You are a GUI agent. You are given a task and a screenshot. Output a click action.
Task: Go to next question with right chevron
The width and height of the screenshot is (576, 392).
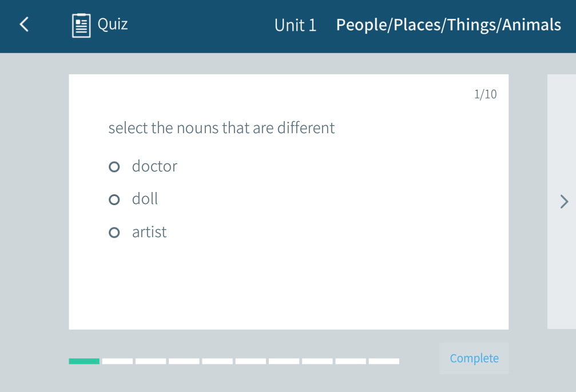pos(564,201)
